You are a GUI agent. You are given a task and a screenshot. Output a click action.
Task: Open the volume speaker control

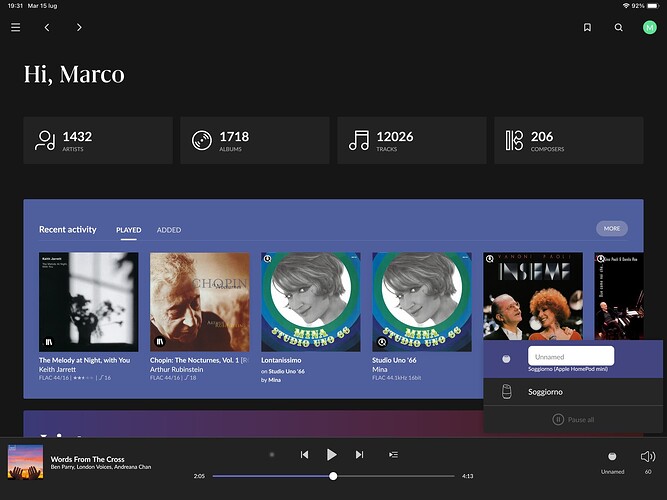coord(648,457)
